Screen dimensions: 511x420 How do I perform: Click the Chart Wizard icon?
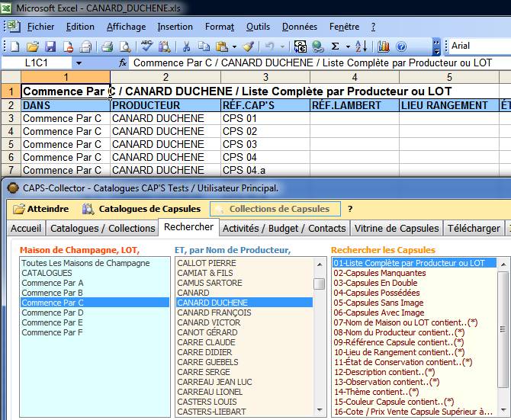click(384, 47)
